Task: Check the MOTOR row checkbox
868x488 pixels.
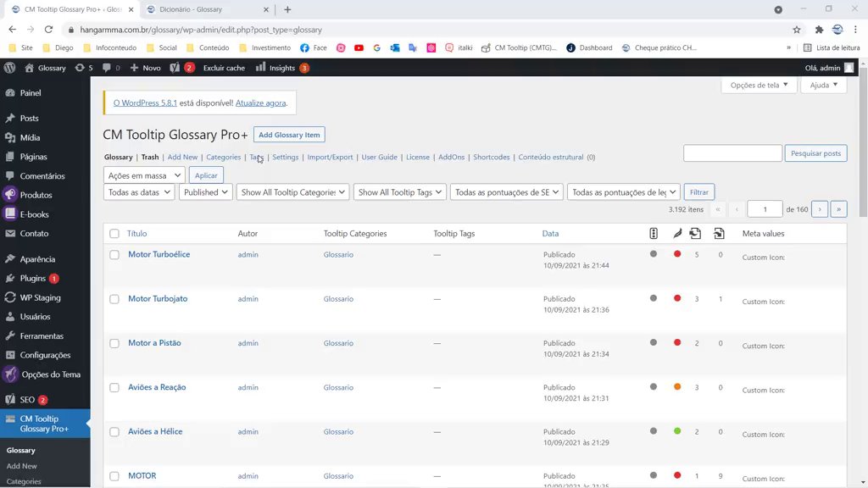Action: pos(114,476)
